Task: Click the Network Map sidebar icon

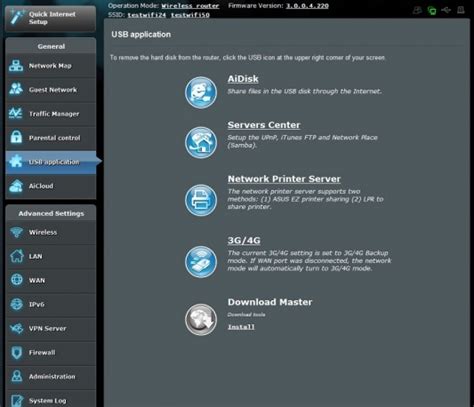Action: coord(16,66)
